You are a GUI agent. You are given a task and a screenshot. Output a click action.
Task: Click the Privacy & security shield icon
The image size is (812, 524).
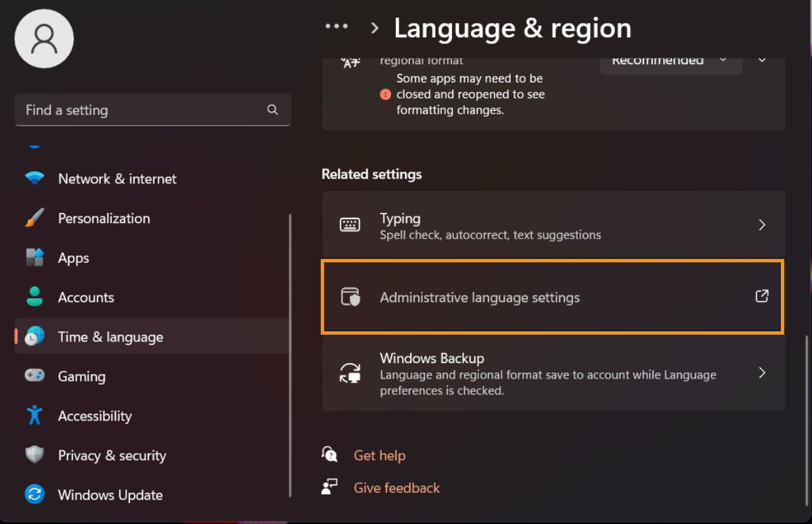[x=34, y=455]
